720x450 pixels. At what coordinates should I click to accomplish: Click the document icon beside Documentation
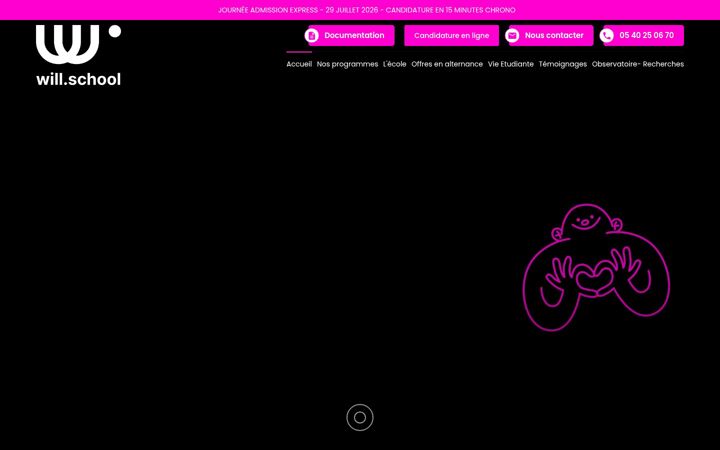click(311, 35)
